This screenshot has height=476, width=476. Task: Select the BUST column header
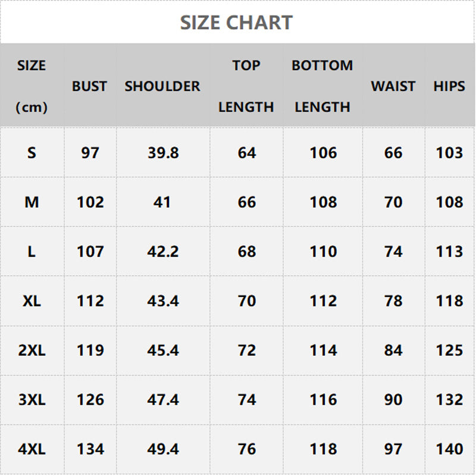[x=90, y=86]
